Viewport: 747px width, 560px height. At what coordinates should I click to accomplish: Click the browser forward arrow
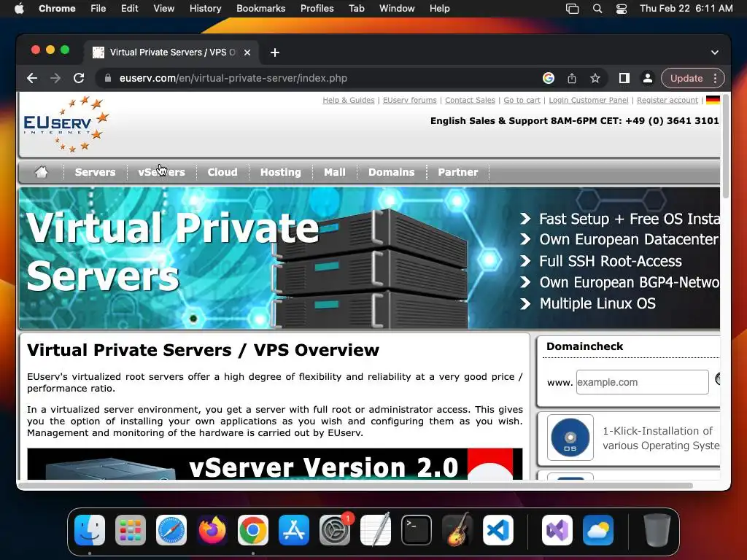click(55, 78)
